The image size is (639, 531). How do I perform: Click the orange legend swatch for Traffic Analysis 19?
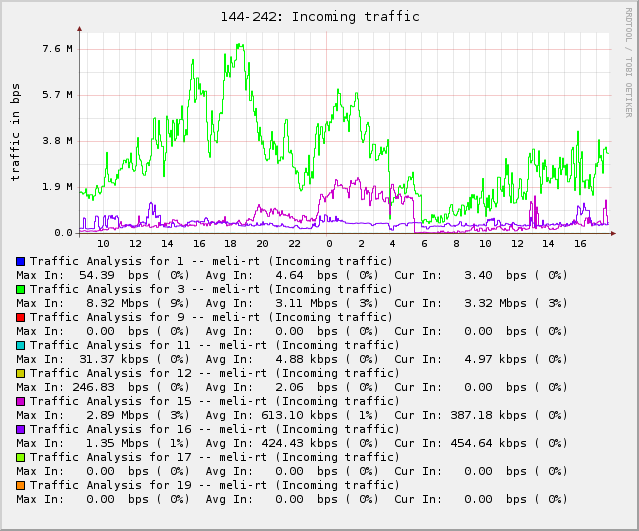tap(20, 485)
